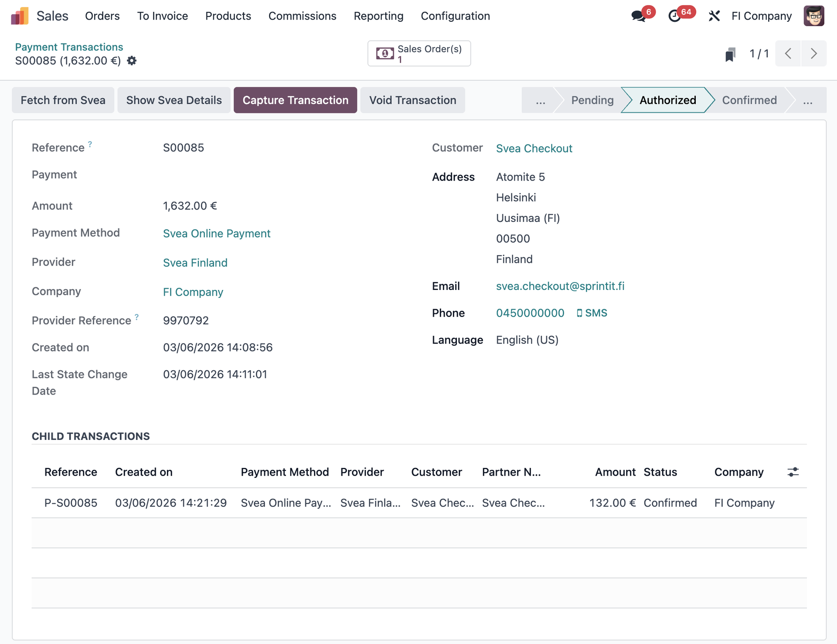The image size is (837, 644).
Task: Click the gear actions icon beside S00085
Action: [x=132, y=61]
